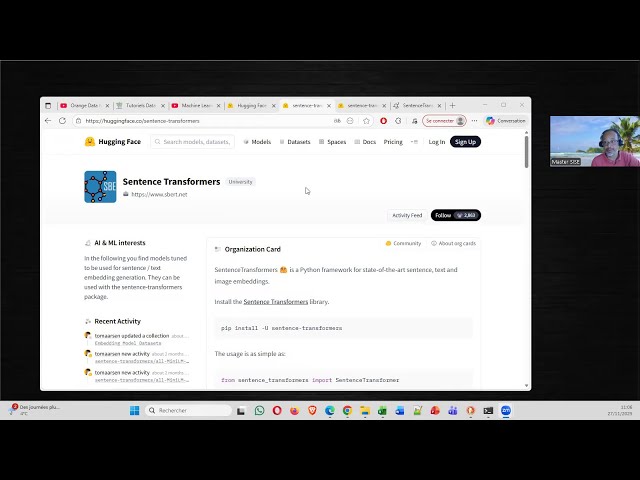Follow the Sentence Transformers library hyperlink
Viewport: 640px width, 480px height.
[276, 302]
